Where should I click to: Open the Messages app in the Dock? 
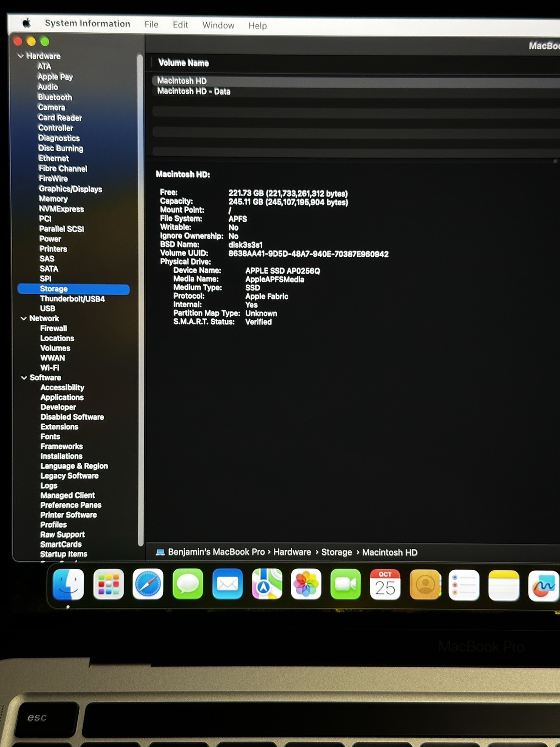[188, 584]
